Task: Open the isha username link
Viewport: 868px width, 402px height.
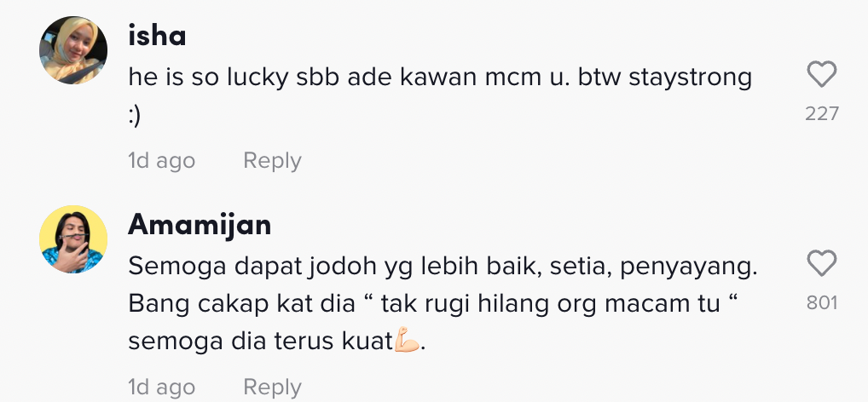Action: pyautogui.click(x=157, y=36)
